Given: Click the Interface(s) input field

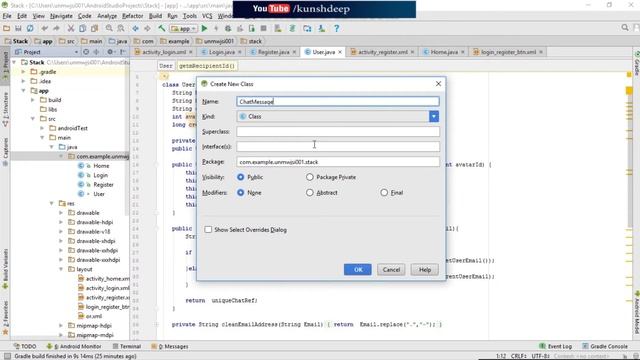Looking at the screenshot, I should click(x=338, y=147).
